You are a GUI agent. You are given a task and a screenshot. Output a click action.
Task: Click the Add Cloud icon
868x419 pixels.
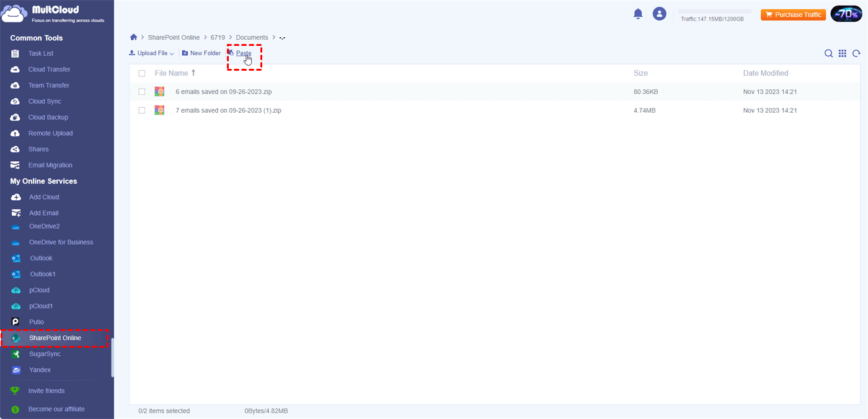coord(16,197)
